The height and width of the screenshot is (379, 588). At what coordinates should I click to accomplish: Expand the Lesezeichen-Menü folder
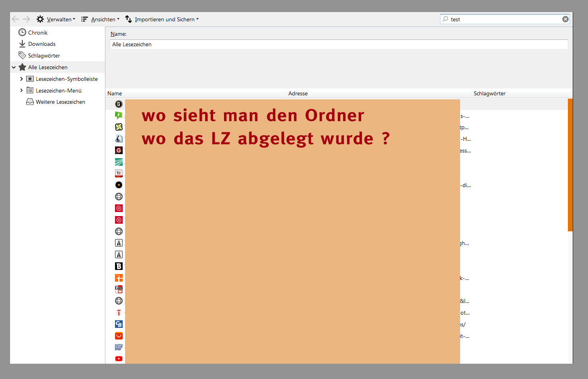22,91
